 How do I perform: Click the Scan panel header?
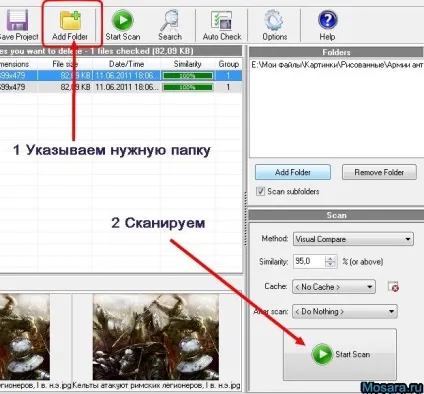coord(336,215)
